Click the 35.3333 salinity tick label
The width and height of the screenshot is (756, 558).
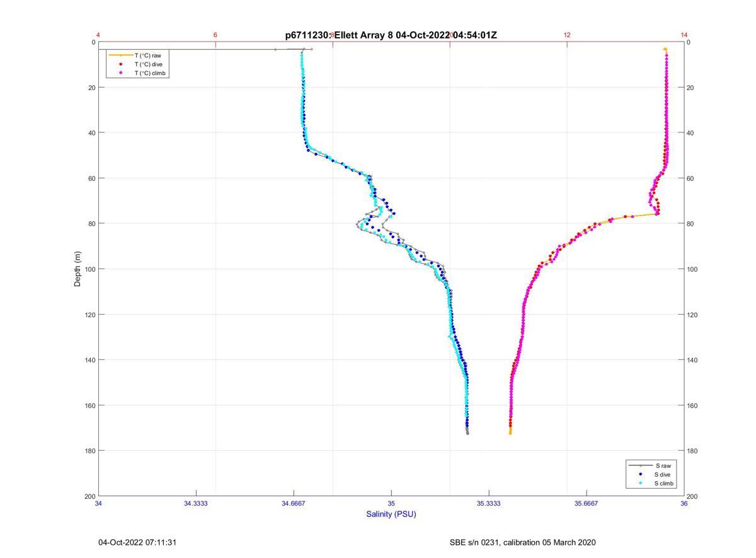click(489, 504)
